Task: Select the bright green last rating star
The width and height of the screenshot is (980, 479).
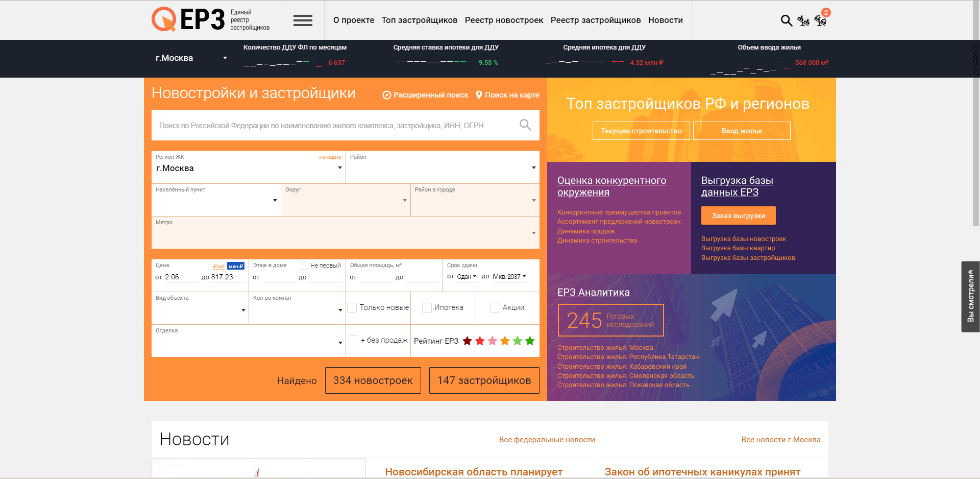Action: 530,341
